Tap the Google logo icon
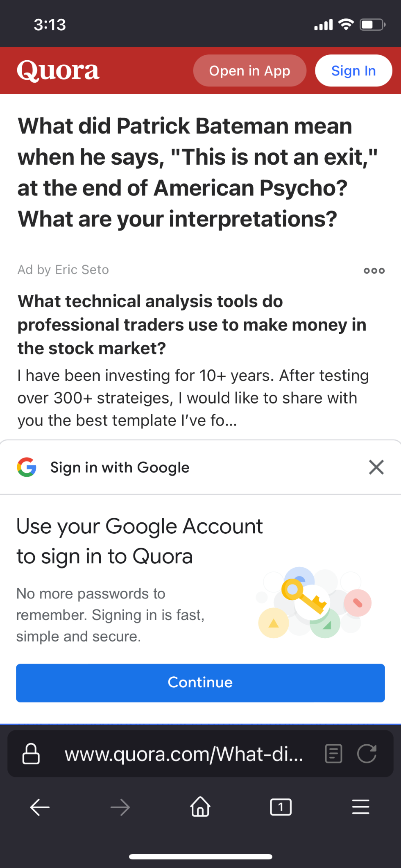Image resolution: width=401 pixels, height=868 pixels. point(27,467)
